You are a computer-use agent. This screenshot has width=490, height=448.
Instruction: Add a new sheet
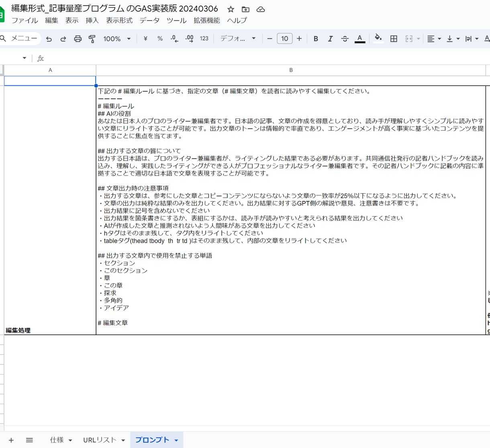click(x=11, y=440)
